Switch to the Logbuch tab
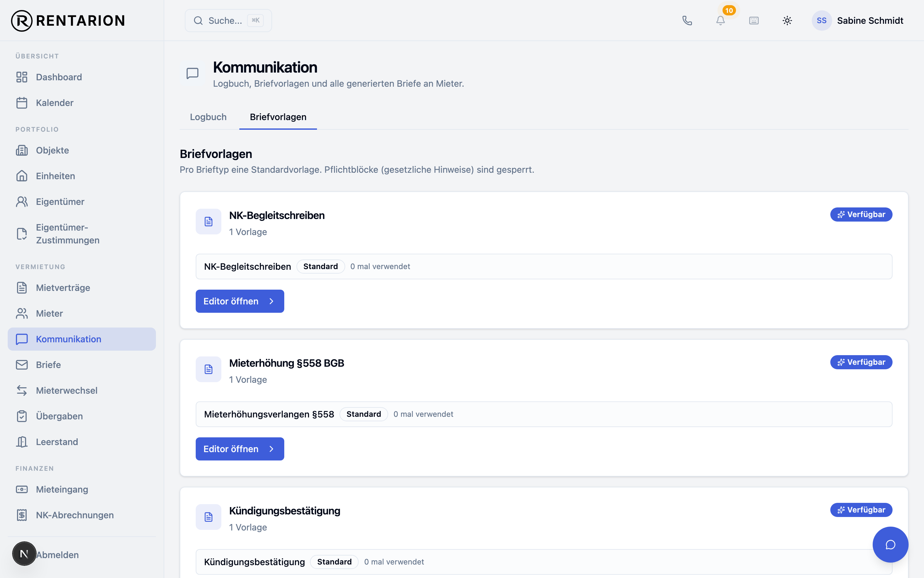Screen dimensions: 924x578 pos(208,117)
